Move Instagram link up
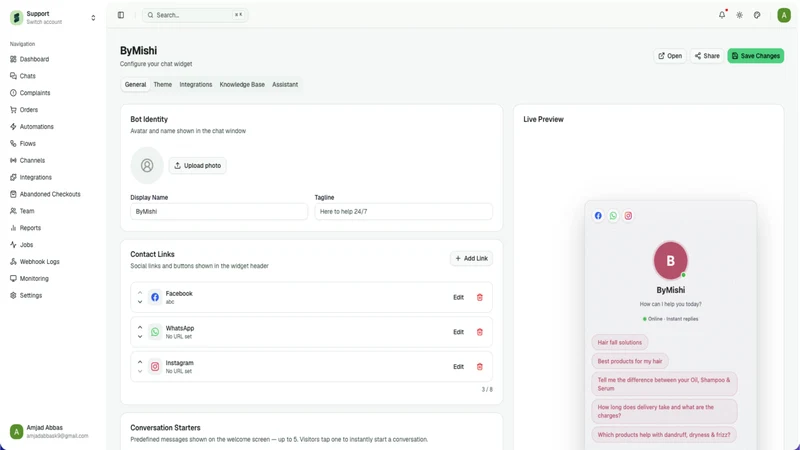 (140, 362)
